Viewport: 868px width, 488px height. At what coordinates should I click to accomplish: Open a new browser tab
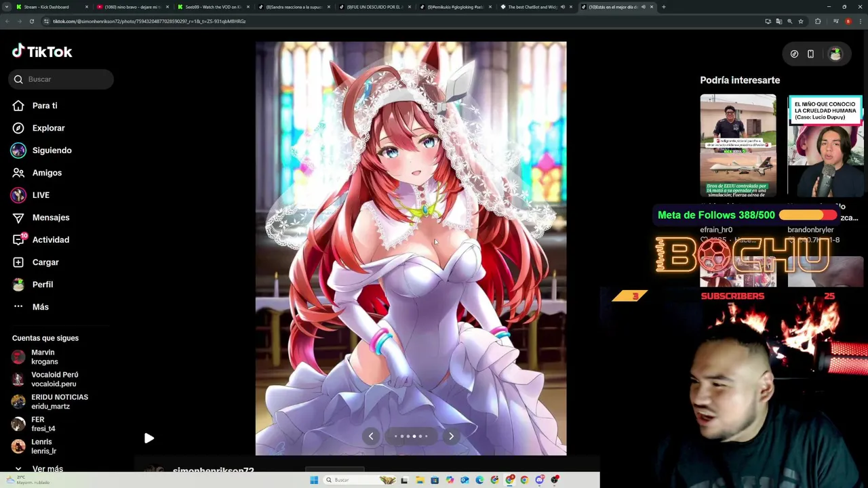(x=663, y=7)
